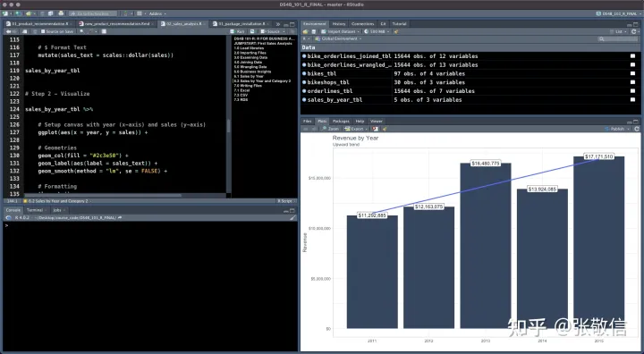Clear environment objects broom icon
Viewport: 644px width, 354px height.
coord(396,31)
